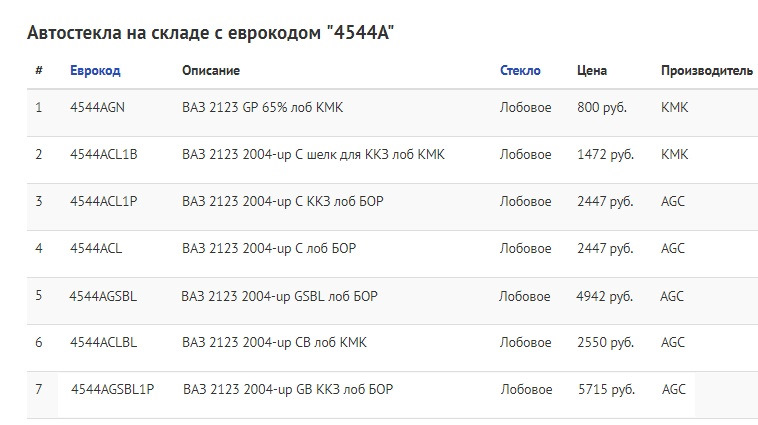Select eurocode 4544ACLBL in row 6
Image resolution: width=758 pixels, height=425 pixels.
pyautogui.click(x=103, y=343)
